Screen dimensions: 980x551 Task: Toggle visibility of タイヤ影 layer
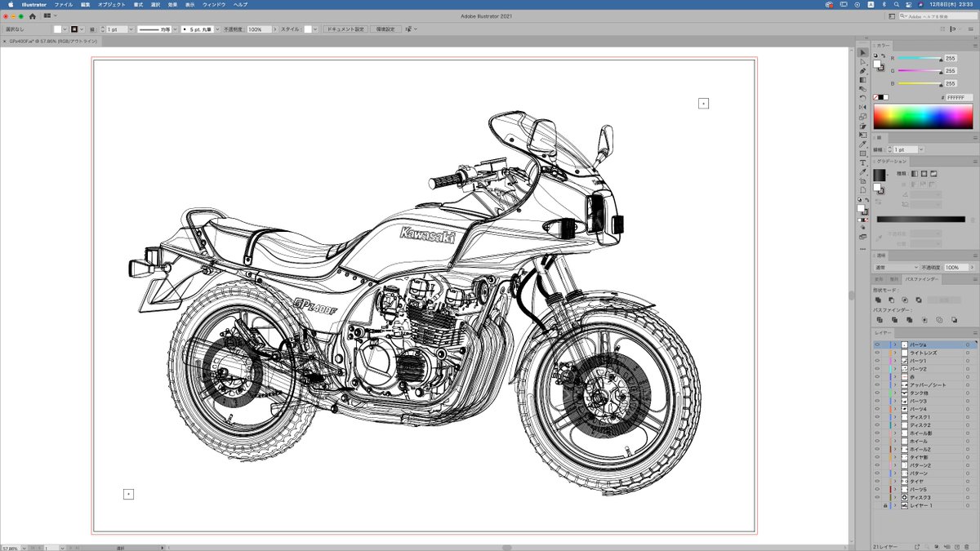pos(877,457)
